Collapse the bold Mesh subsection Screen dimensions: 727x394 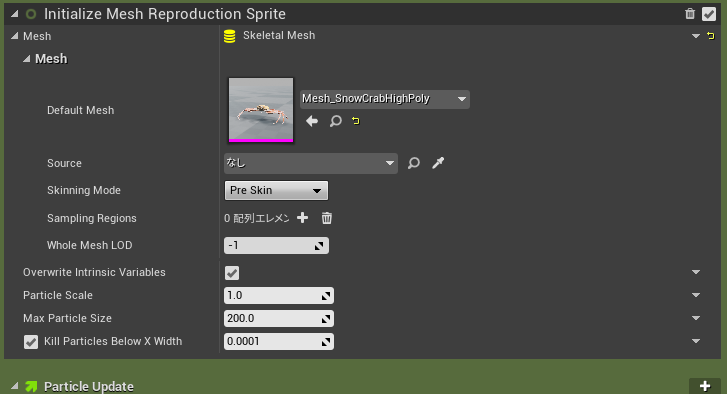coord(27,59)
